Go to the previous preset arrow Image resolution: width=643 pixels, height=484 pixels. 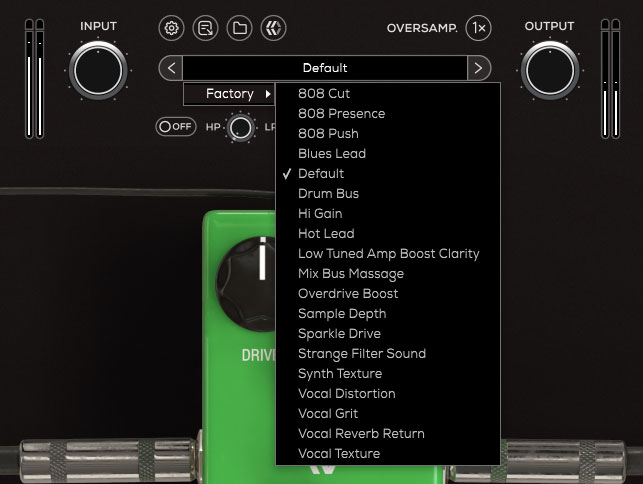[x=171, y=68]
